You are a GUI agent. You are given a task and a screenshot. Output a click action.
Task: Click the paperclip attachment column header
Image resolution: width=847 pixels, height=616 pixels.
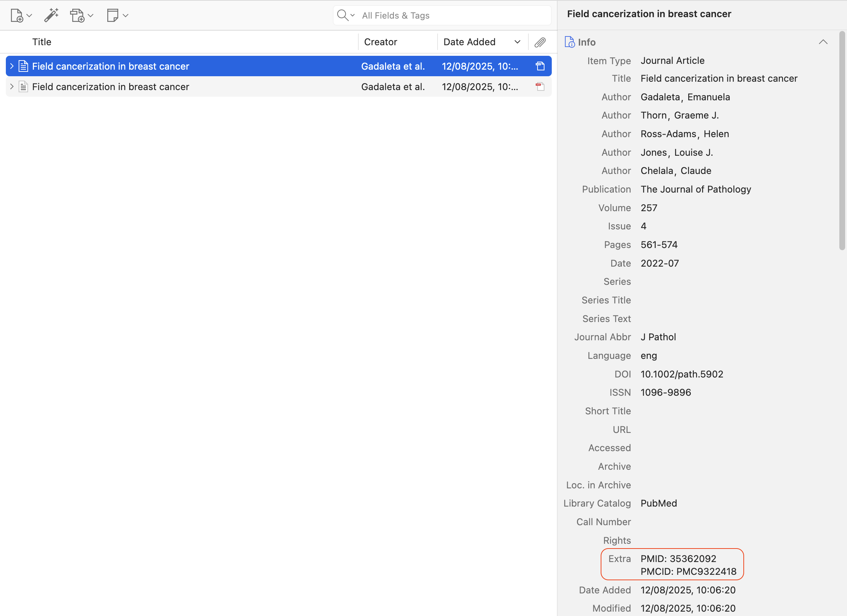pyautogui.click(x=540, y=42)
